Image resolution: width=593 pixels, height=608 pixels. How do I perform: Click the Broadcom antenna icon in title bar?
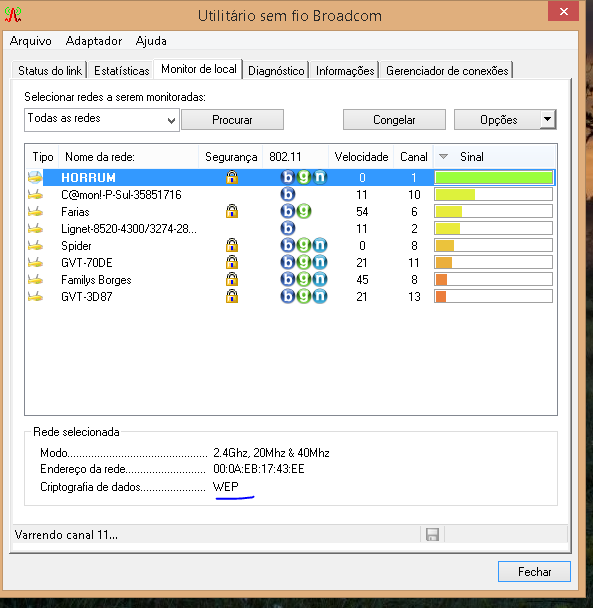[13, 14]
